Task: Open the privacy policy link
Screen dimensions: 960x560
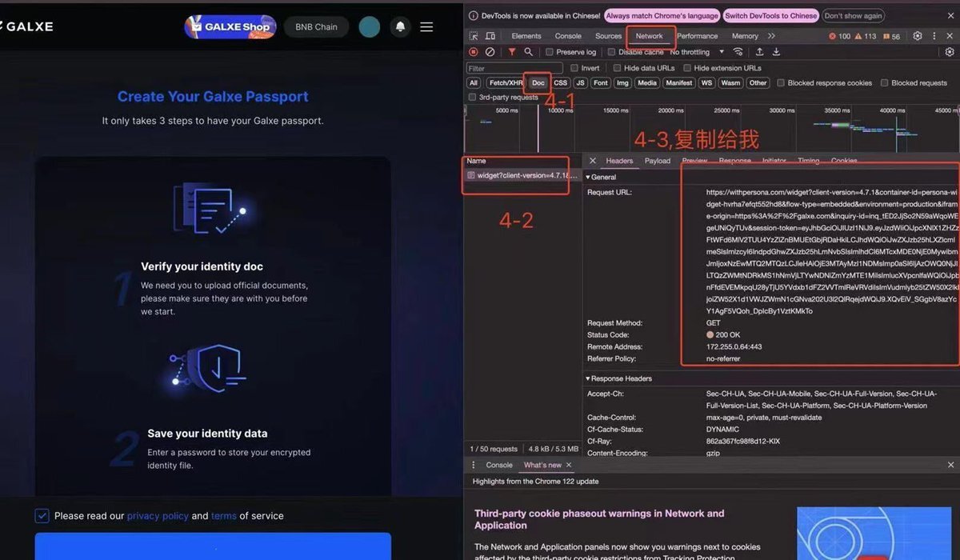Action: click(x=158, y=516)
